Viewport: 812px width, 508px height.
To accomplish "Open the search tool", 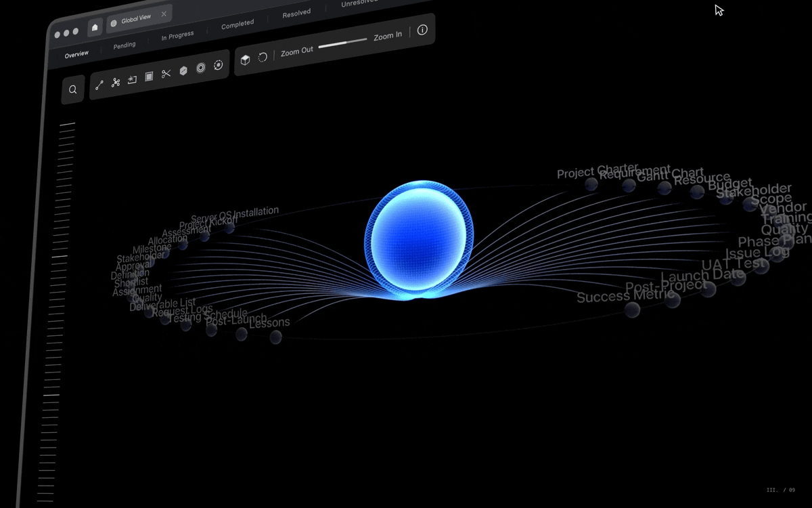I will (73, 89).
